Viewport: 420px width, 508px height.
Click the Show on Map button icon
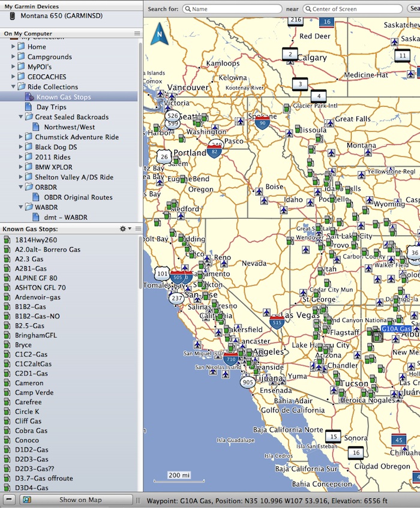[27, 500]
